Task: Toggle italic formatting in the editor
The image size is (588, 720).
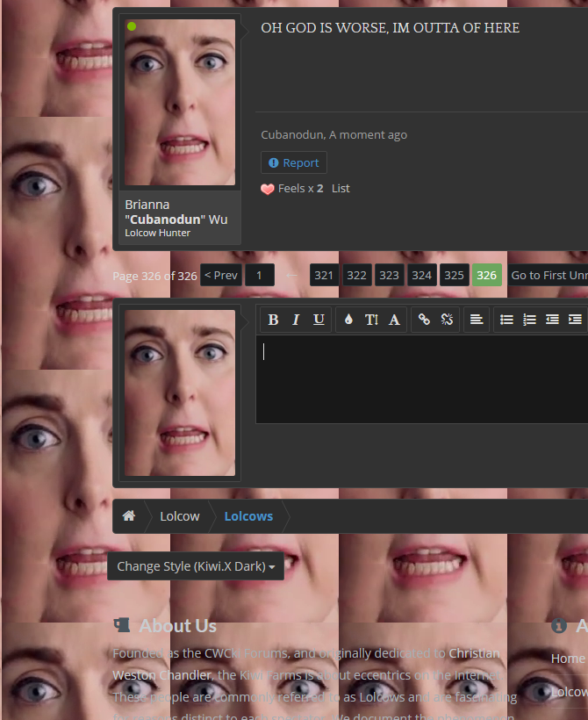Action: pos(296,320)
